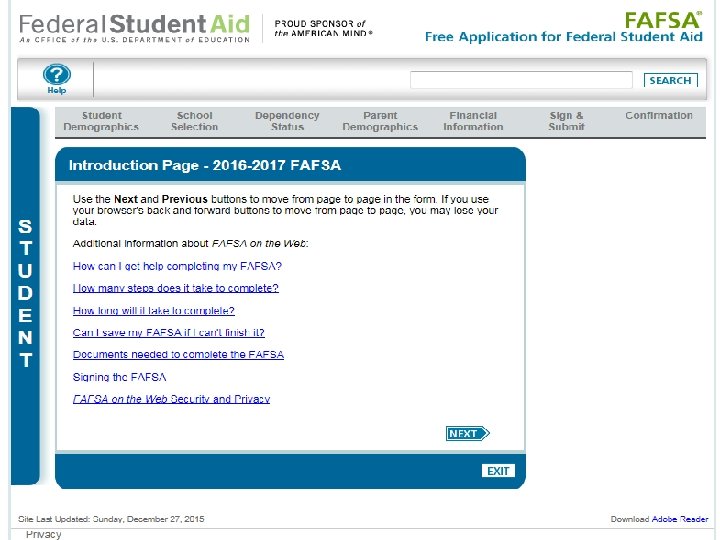Open the Adobe Reader download link
This screenshot has width=720, height=540.
point(680,519)
